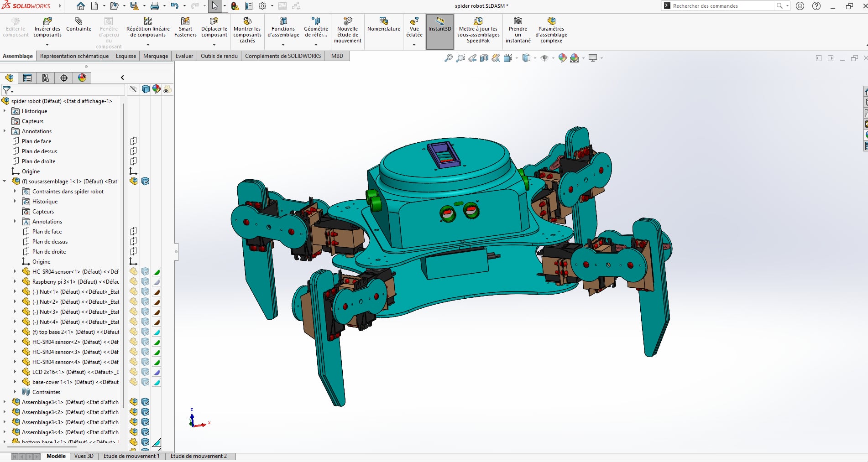Open the DisplayManager color ball tab

[x=82, y=78]
